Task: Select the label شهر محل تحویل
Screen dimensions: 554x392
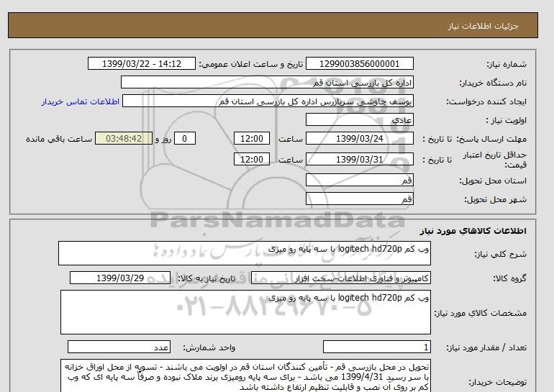Action: [495, 199]
